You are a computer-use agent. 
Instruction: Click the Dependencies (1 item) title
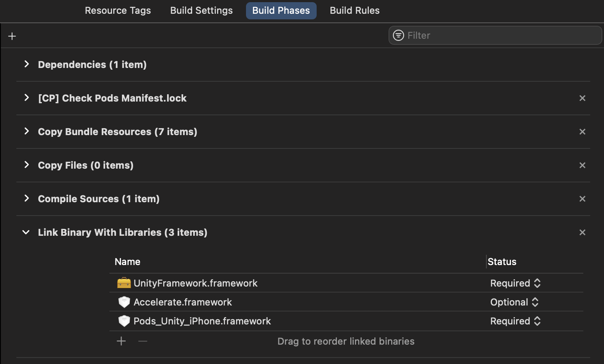[92, 65]
